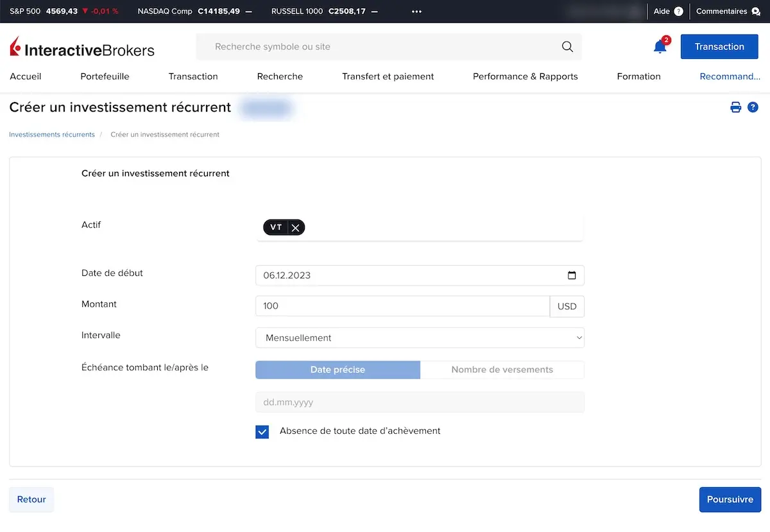Open Commentaires chat icon in top bar
The width and height of the screenshot is (770, 532).
point(755,12)
